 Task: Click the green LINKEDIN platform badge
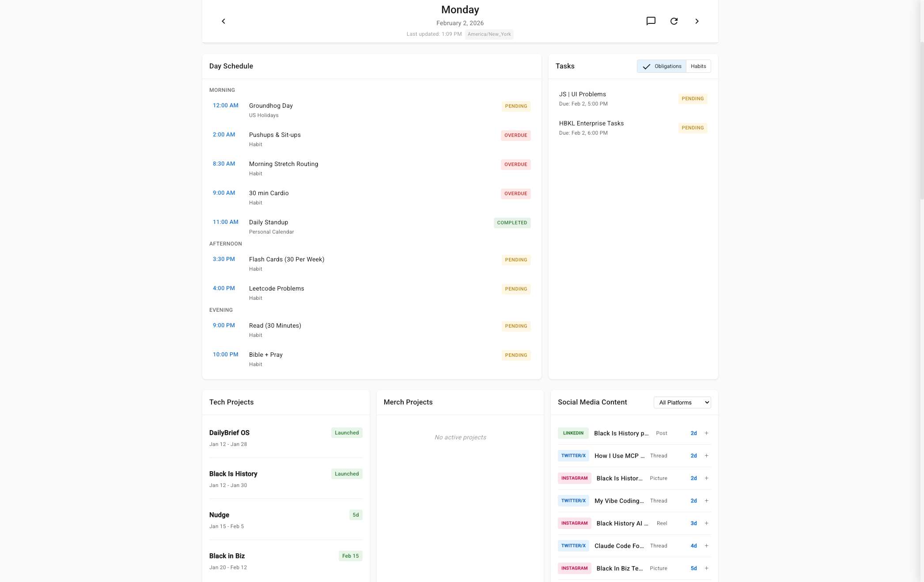(x=573, y=433)
